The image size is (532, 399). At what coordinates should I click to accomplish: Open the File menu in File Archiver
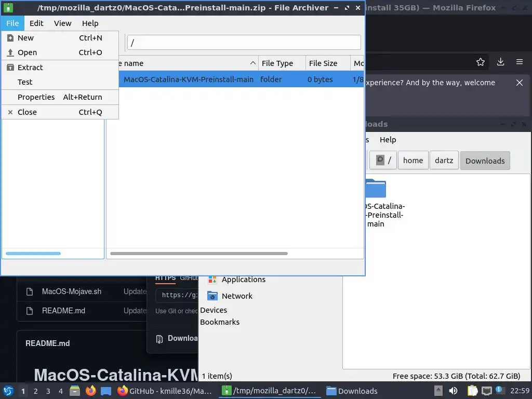12,23
